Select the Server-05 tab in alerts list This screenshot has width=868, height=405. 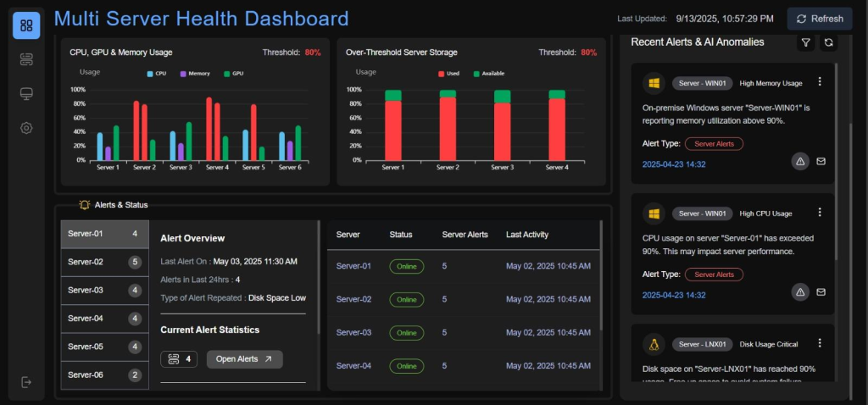click(104, 347)
